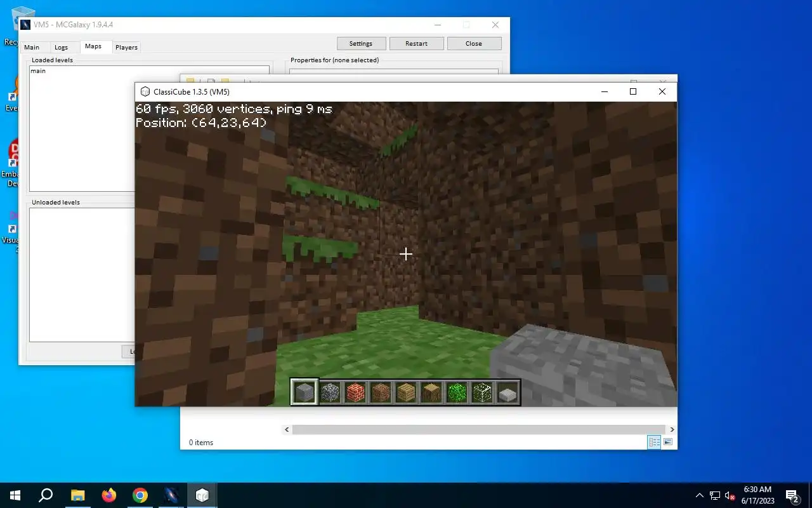
Task: Switch to the Main tab in MCGalaxy
Action: tap(32, 47)
